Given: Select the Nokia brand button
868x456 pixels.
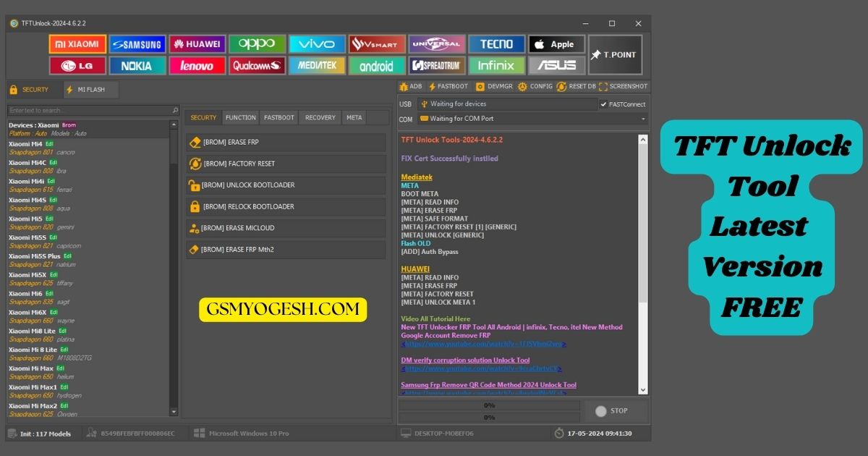Looking at the screenshot, I should (x=137, y=65).
